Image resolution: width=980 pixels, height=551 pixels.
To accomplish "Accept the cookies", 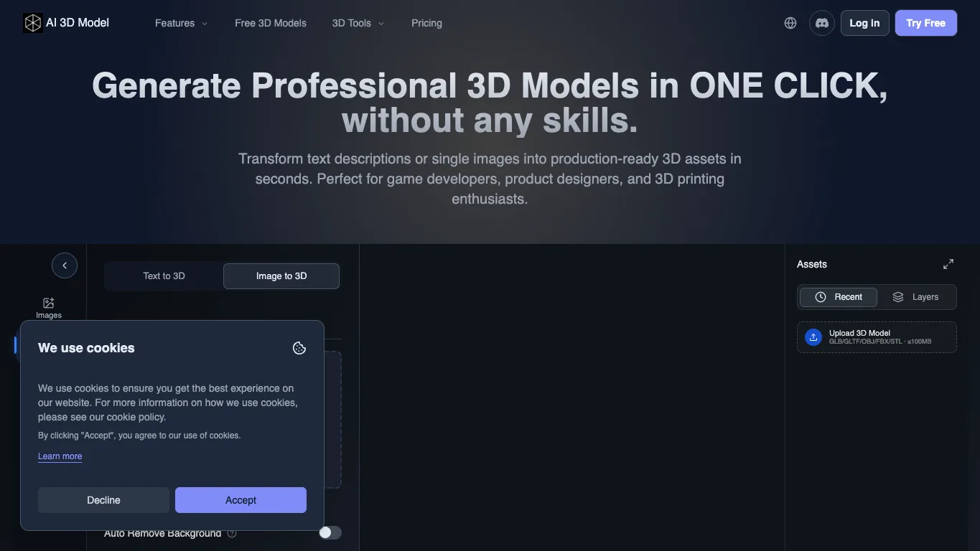I will point(241,500).
